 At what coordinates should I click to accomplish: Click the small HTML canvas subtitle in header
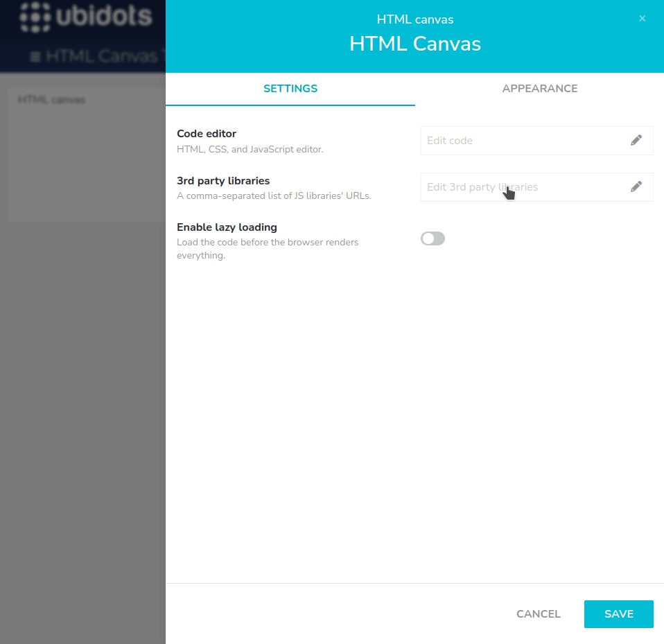coord(414,19)
